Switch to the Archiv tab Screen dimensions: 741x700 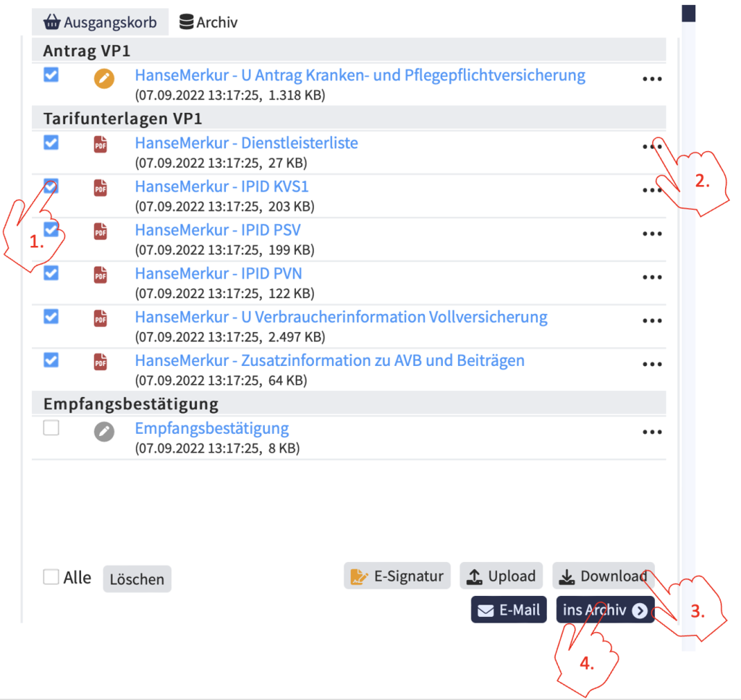pyautogui.click(x=208, y=22)
